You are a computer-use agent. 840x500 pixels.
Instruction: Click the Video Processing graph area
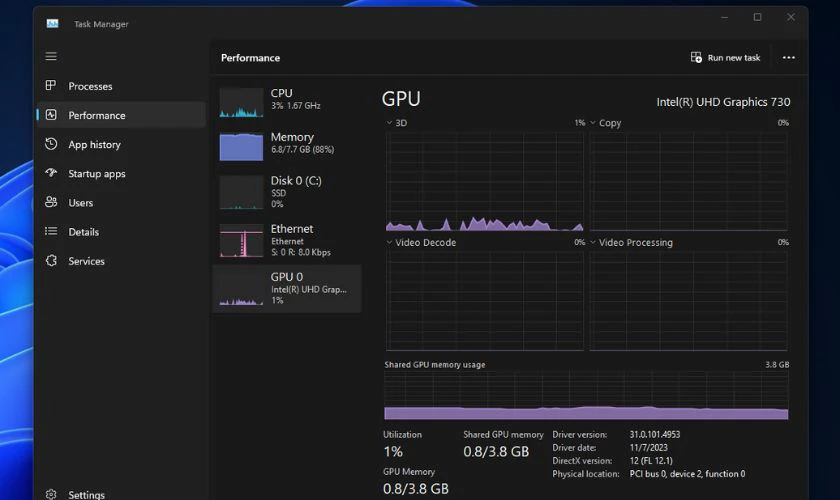point(688,301)
